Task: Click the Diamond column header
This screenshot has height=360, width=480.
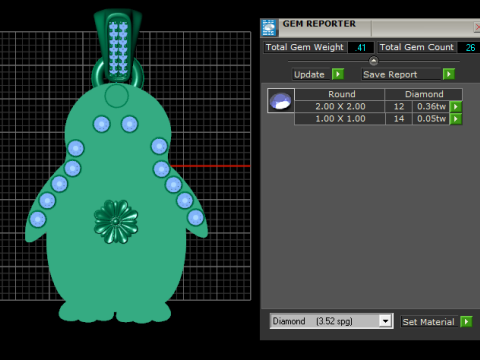Action: [x=424, y=94]
